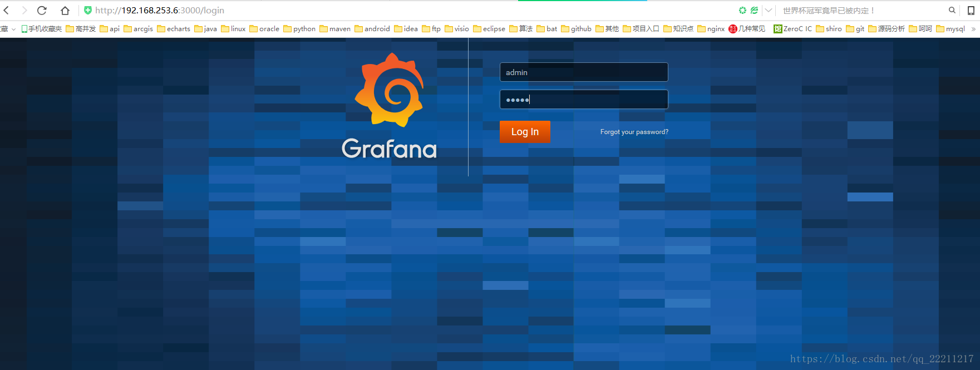Open the 知识点 bookmark folder
Screen dimensions: 980x370
click(x=678, y=29)
